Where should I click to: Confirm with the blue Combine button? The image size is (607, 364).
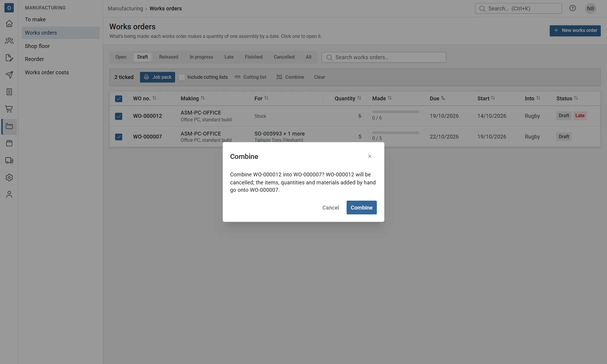tap(361, 207)
